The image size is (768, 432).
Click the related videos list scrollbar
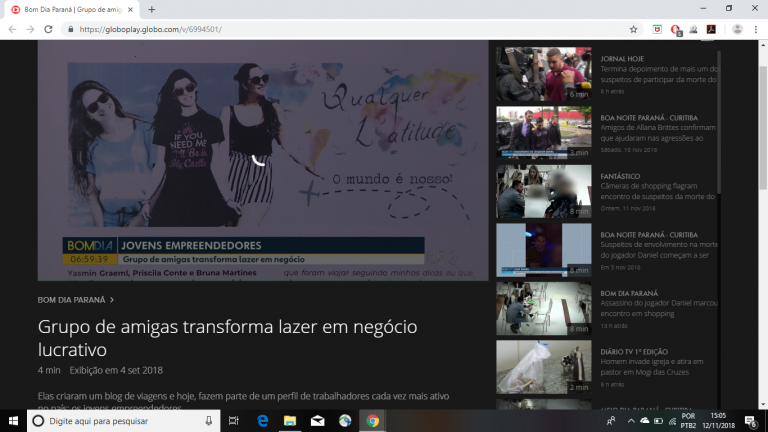tap(719, 122)
